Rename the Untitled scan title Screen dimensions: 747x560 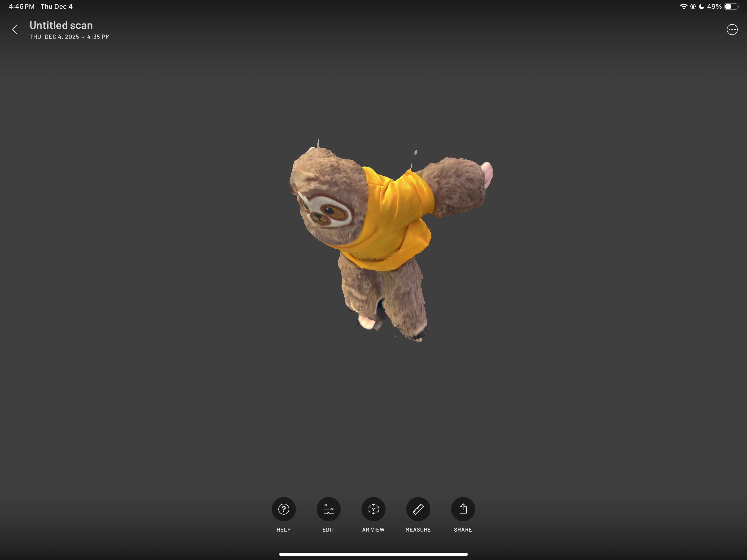point(61,25)
